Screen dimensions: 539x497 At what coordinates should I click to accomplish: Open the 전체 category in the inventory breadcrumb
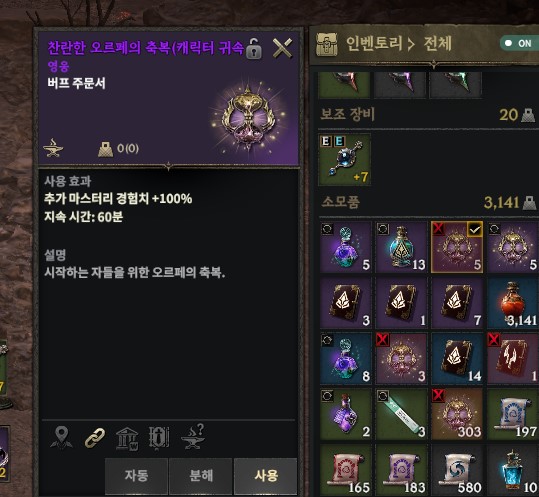click(x=437, y=44)
